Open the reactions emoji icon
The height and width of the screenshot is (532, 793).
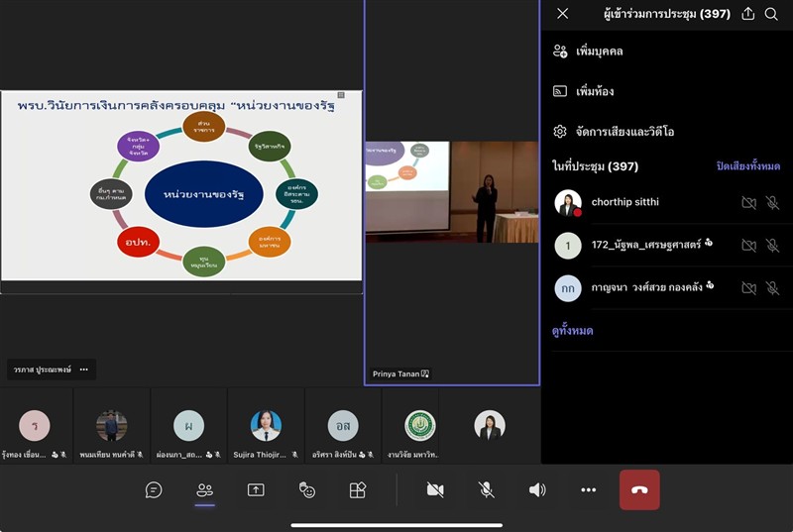[x=307, y=489]
